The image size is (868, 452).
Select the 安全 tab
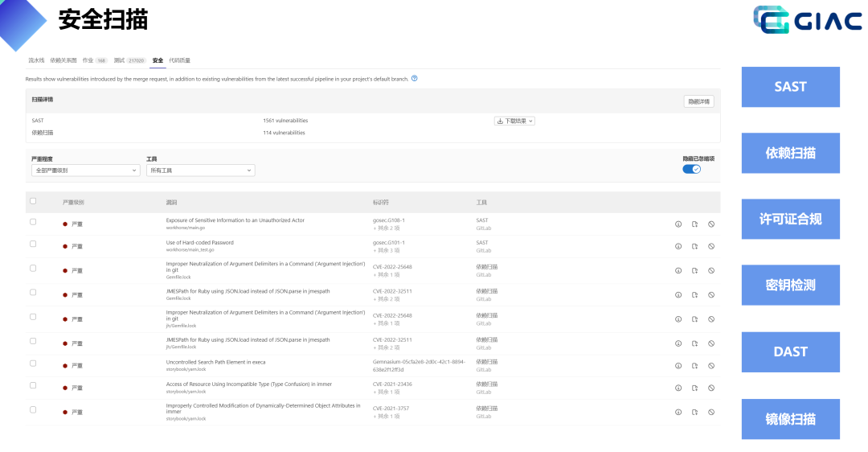click(x=158, y=60)
